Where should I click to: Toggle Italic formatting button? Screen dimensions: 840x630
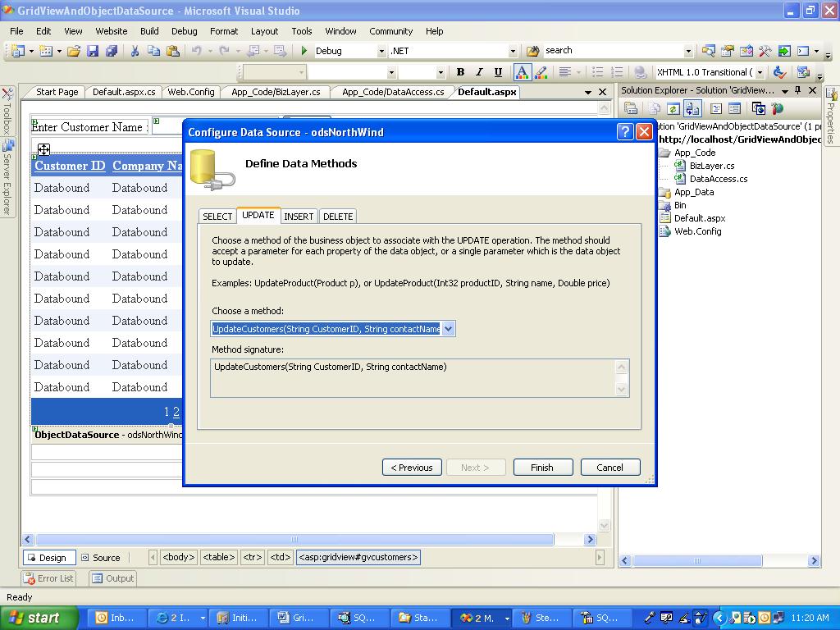(x=479, y=72)
